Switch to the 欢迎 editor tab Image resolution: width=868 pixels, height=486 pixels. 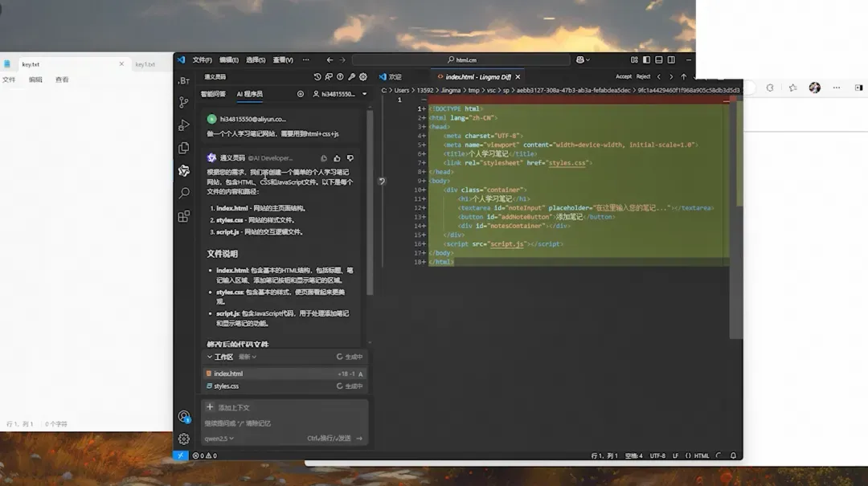tap(391, 77)
